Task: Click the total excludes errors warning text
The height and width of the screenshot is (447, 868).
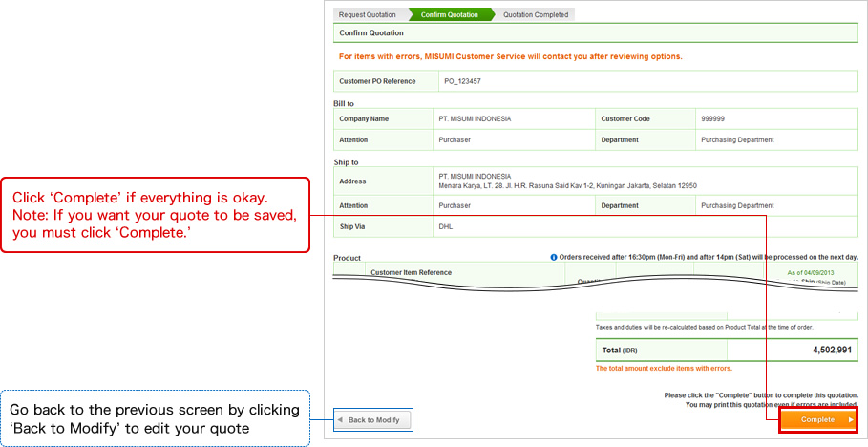Action: coord(664,369)
